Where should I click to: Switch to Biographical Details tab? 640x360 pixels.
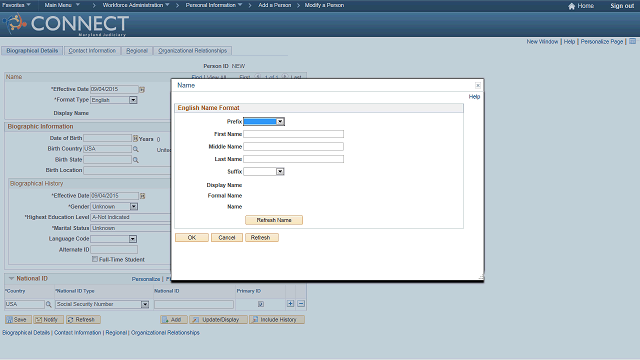[32, 51]
